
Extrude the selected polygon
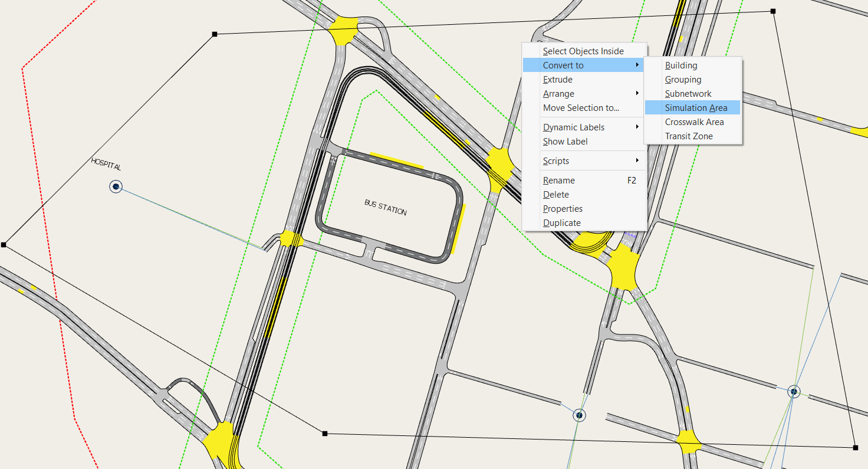coord(557,79)
